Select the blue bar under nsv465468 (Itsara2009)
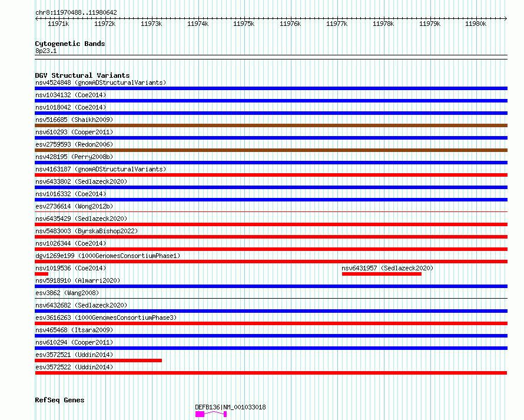Image resolution: width=524 pixels, height=420 pixels. [271, 336]
